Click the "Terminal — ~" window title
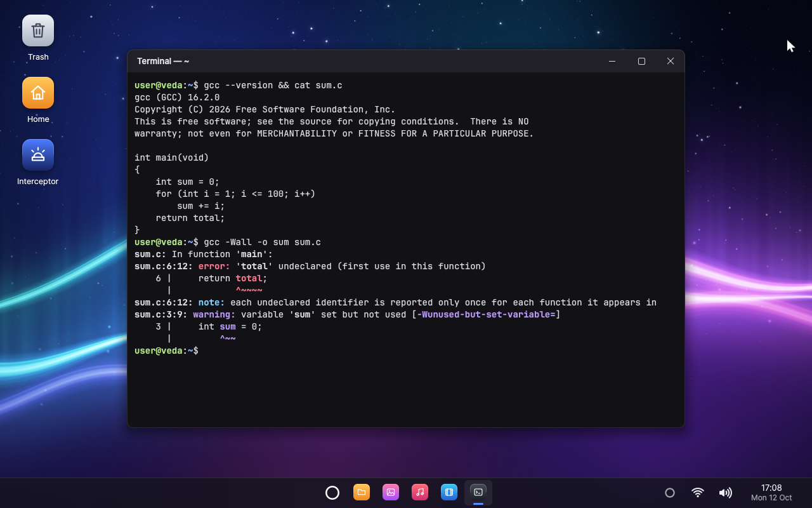Viewport: 812px width, 508px height. pyautogui.click(x=163, y=61)
